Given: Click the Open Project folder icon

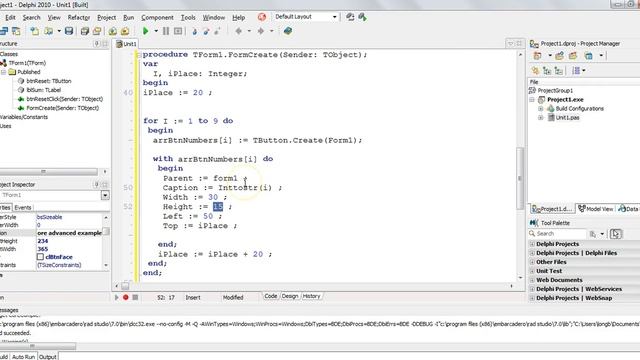Looking at the screenshot, I should point(97,31).
